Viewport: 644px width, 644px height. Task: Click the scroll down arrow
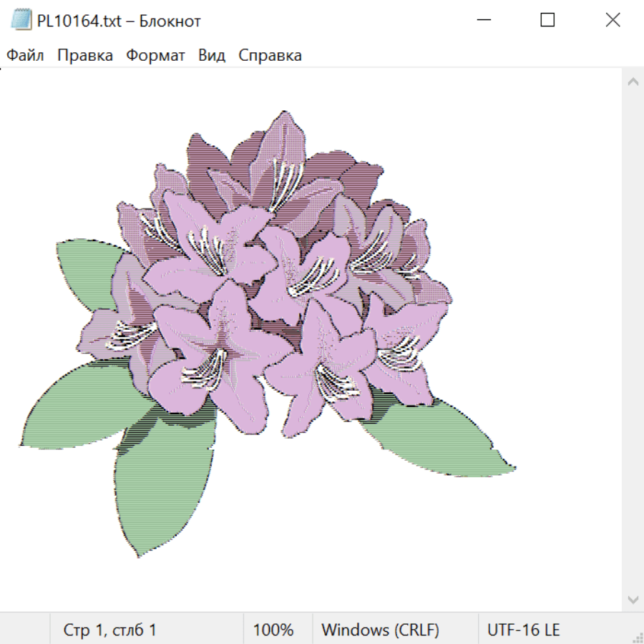tap(633, 599)
